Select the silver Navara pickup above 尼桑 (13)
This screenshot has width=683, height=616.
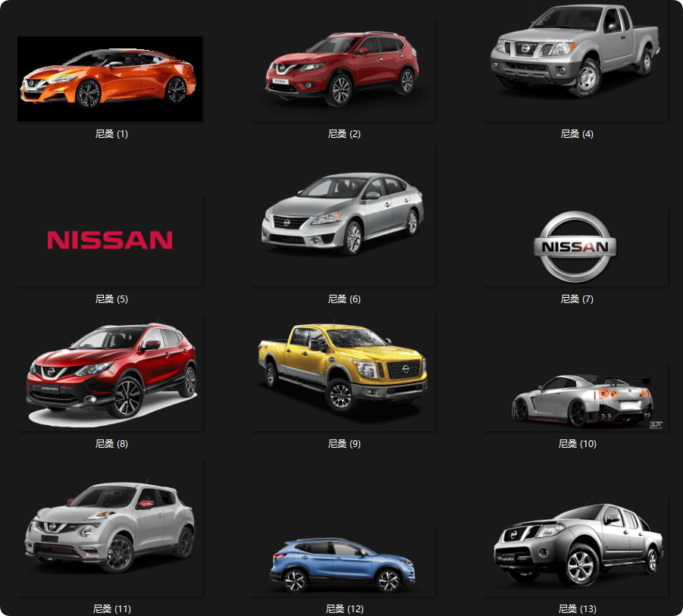tap(578, 546)
